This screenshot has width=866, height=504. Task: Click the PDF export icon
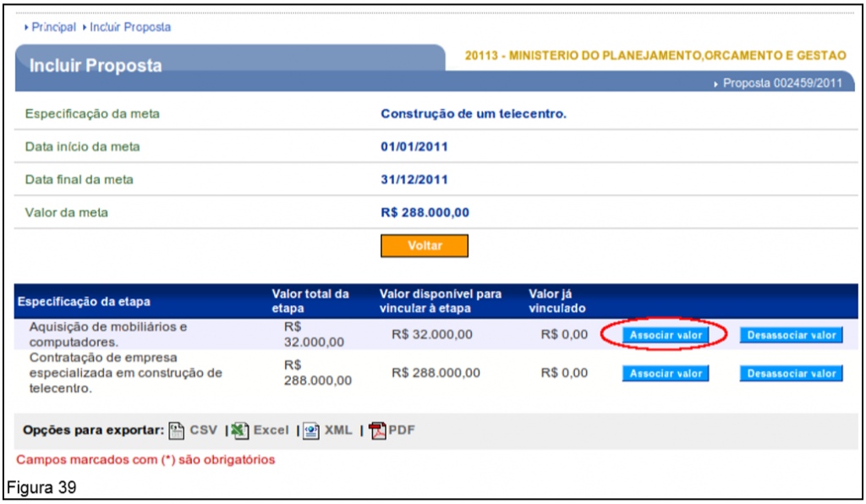tap(377, 430)
